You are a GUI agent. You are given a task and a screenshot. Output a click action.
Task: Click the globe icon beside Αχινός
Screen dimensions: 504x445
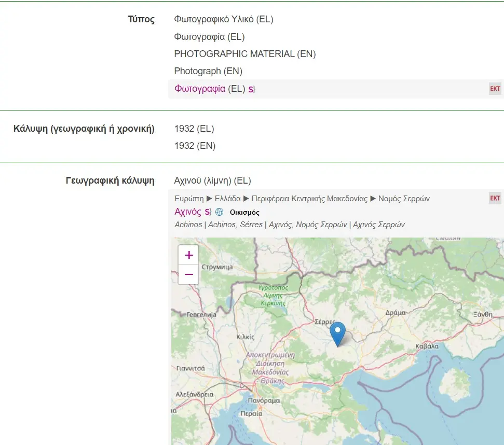coord(220,212)
